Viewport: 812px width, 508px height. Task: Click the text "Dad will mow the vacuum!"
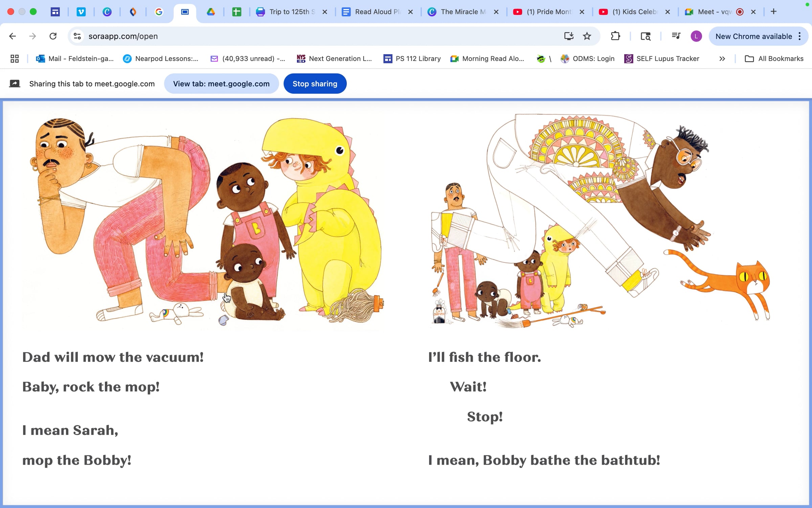pos(113,357)
